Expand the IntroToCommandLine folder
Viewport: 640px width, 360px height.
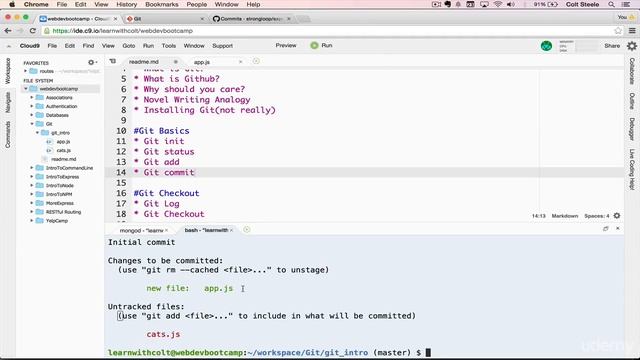pyautogui.click(x=32, y=168)
